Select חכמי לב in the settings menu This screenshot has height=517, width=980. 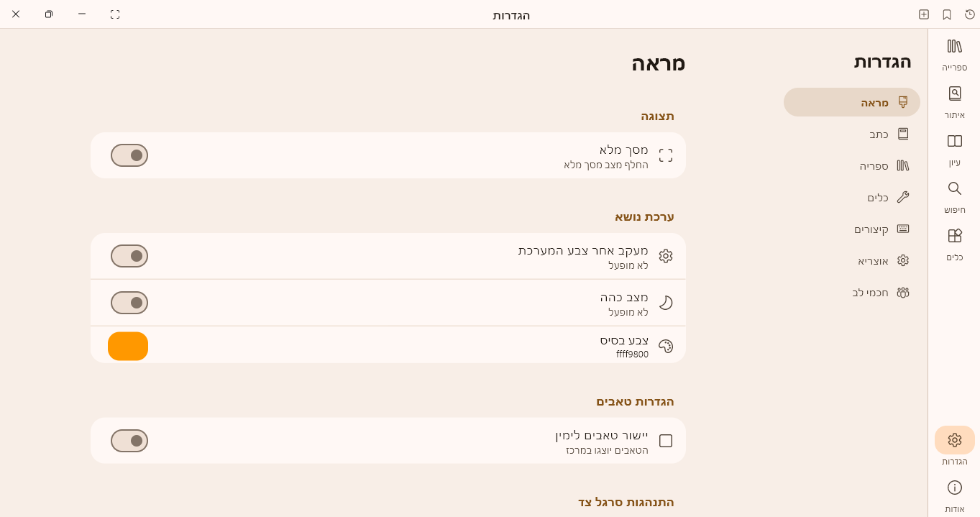[870, 293]
